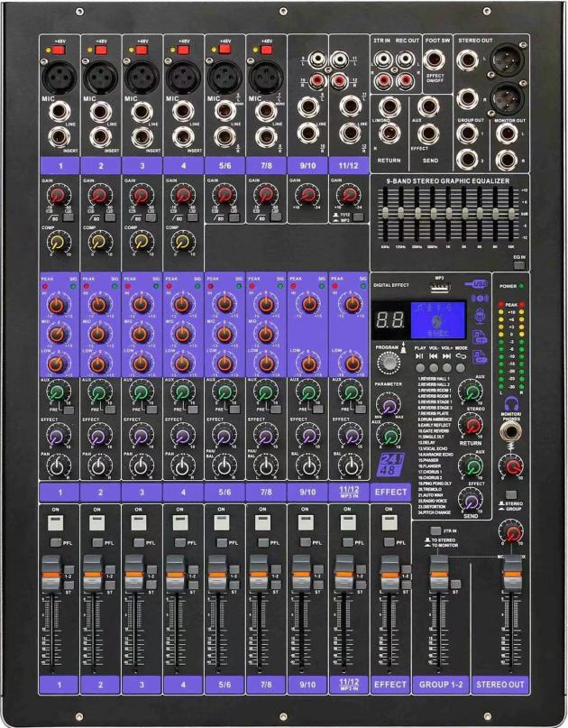568x728 pixels.
Task: Click the headphones icon above MONITOR/PHONES
Action: click(x=511, y=403)
